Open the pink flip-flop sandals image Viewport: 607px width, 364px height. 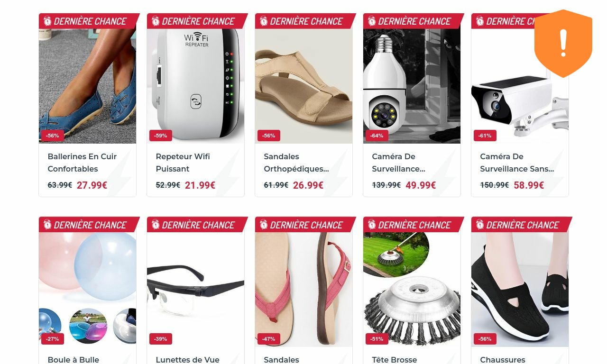click(x=303, y=290)
